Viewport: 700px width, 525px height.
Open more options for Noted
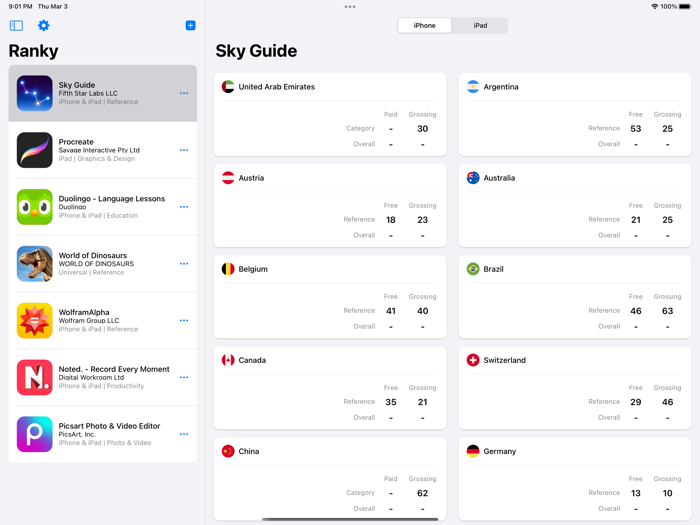[184, 377]
